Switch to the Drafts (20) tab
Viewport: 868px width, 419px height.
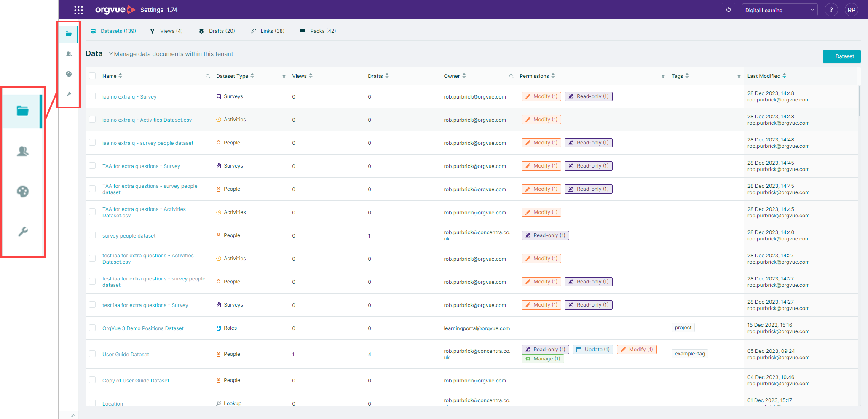217,31
